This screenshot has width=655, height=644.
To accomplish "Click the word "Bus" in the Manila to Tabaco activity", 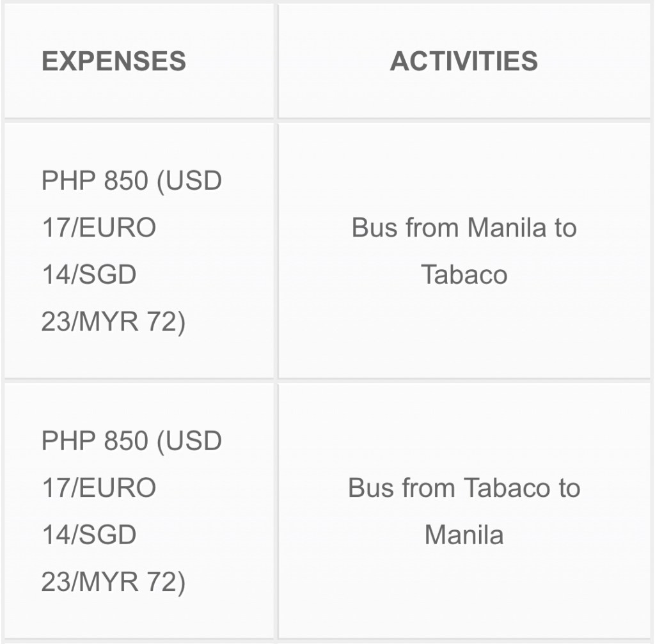I will click(374, 228).
